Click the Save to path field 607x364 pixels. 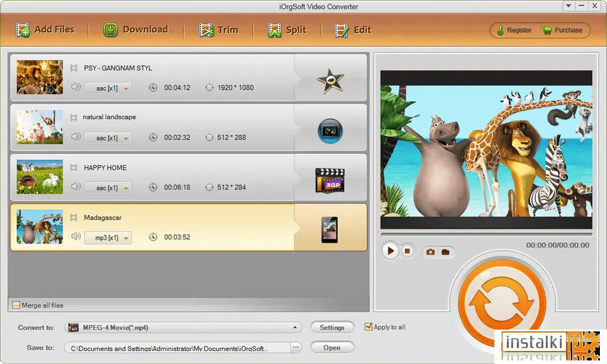(177, 348)
